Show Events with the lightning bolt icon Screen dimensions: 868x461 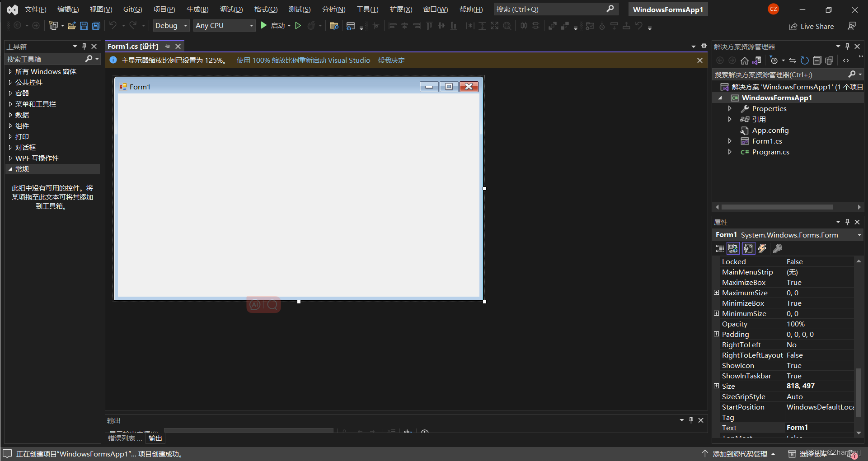click(x=762, y=248)
